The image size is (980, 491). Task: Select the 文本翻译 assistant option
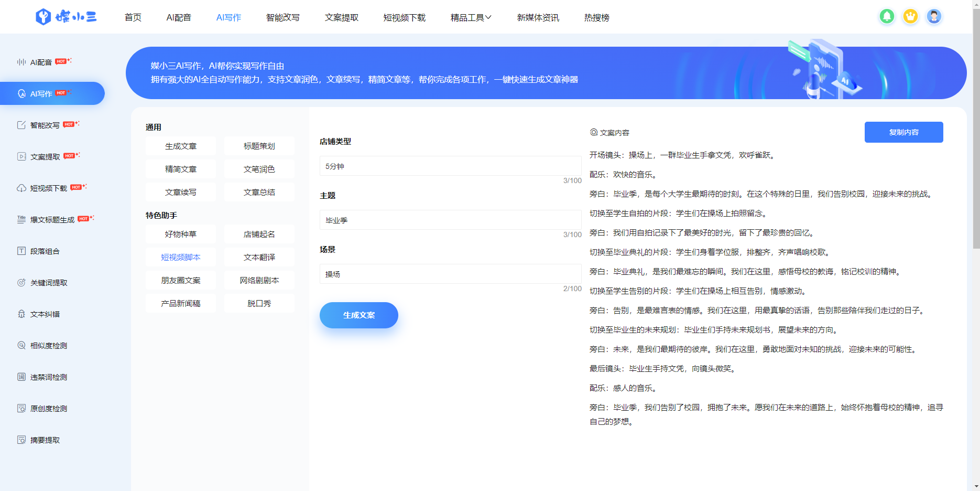(x=259, y=258)
